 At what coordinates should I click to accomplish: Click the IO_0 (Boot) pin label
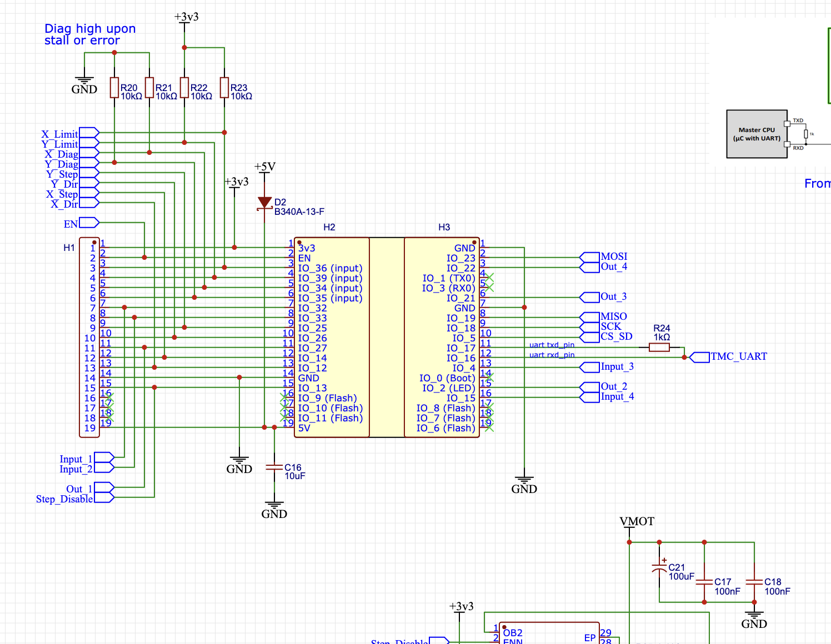click(x=447, y=378)
